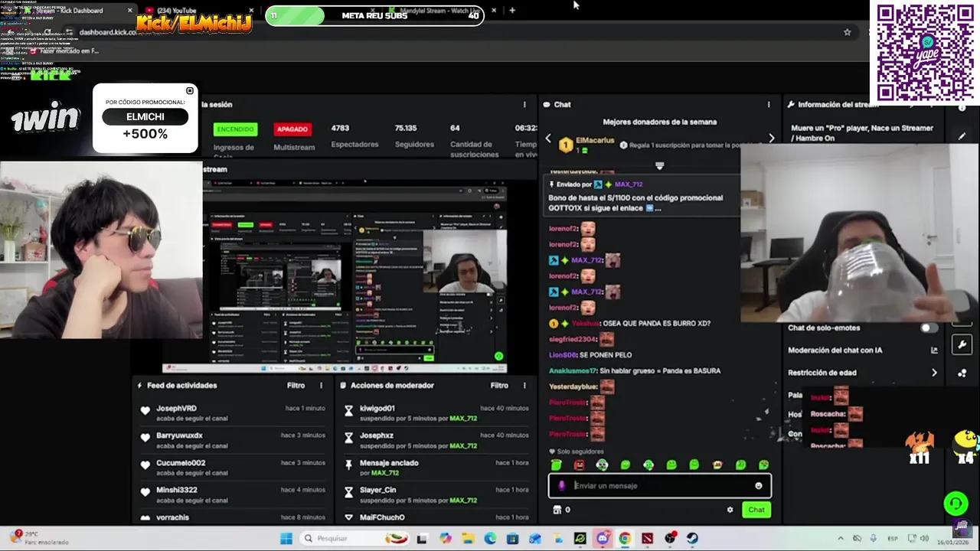Set APAGADO multistream state

pyautogui.click(x=292, y=129)
